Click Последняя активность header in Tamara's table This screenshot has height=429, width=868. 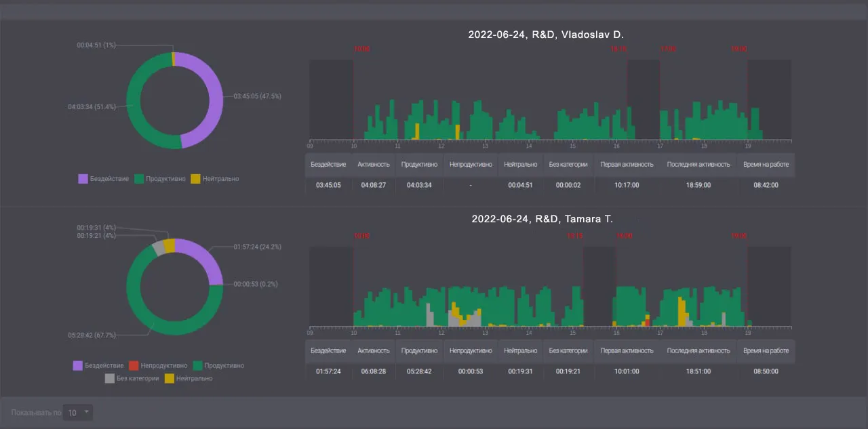[698, 351]
